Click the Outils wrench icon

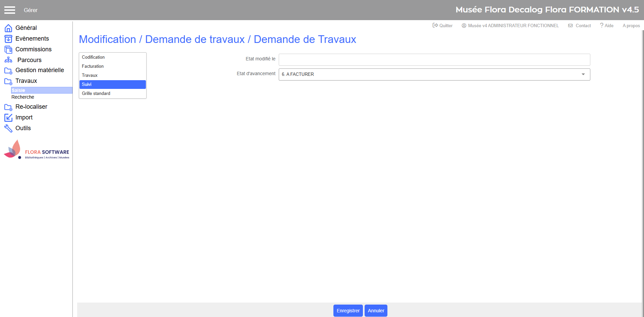tap(8, 128)
